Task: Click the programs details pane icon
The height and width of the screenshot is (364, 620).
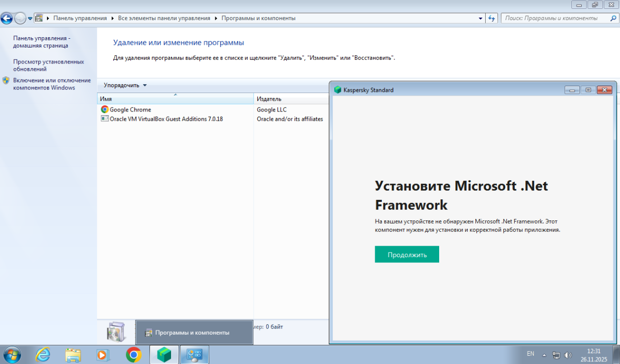Action: [116, 332]
